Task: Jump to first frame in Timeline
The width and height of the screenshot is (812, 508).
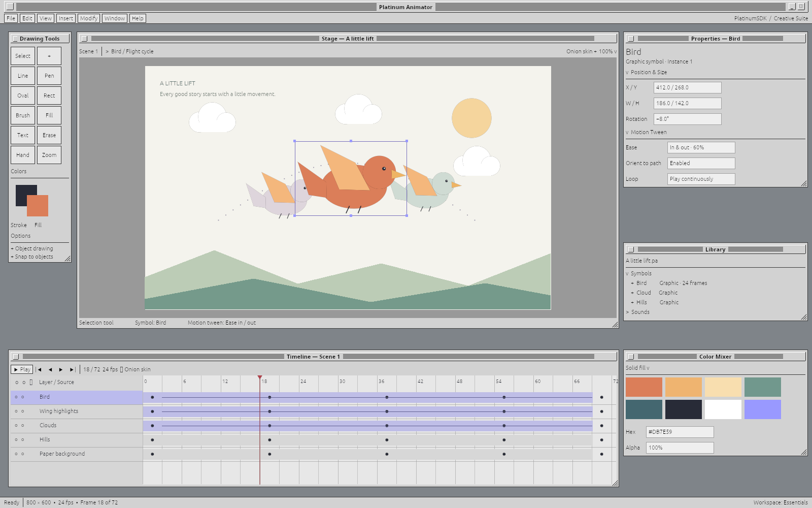Action: 40,369
